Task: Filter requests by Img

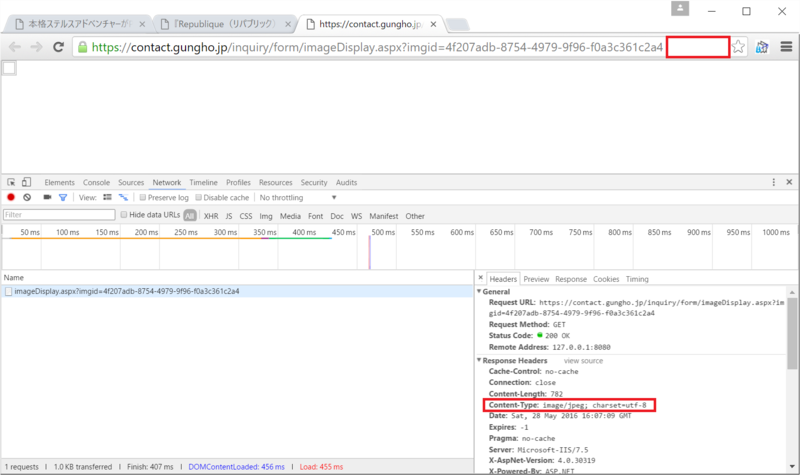Action: (266, 216)
